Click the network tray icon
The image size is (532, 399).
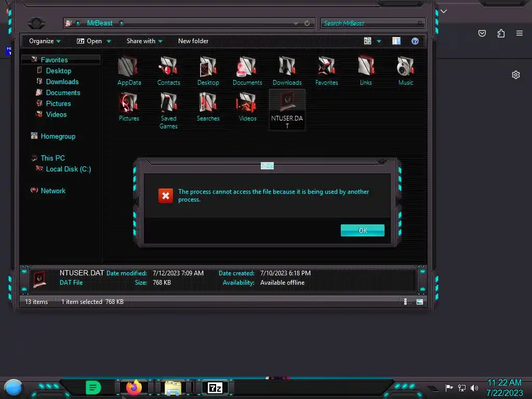(461, 388)
